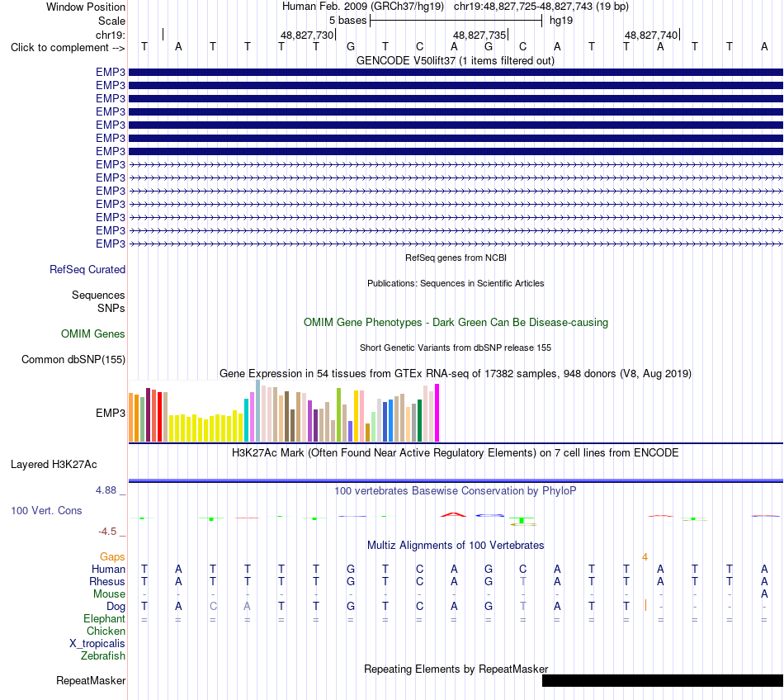
Task: Select the Human alignment row label
Action: (x=108, y=570)
